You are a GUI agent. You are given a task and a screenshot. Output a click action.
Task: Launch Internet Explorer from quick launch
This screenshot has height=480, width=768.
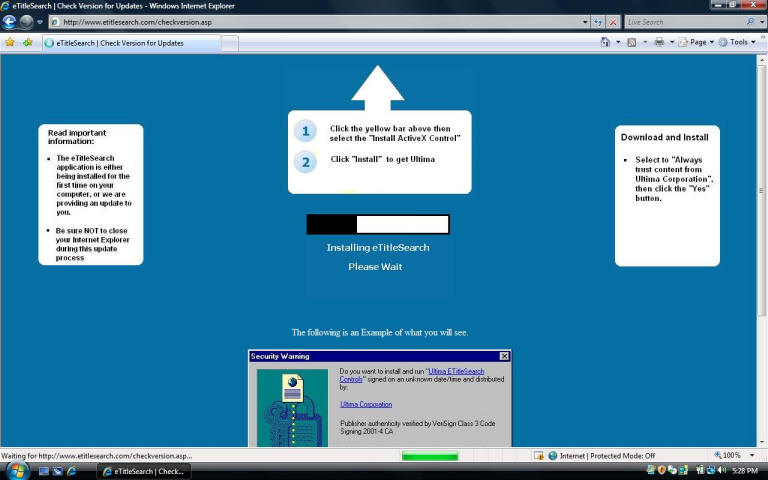click(72, 471)
